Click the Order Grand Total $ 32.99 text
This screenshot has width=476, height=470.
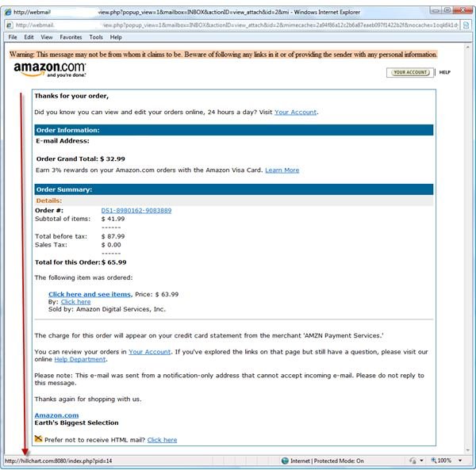coord(81,159)
